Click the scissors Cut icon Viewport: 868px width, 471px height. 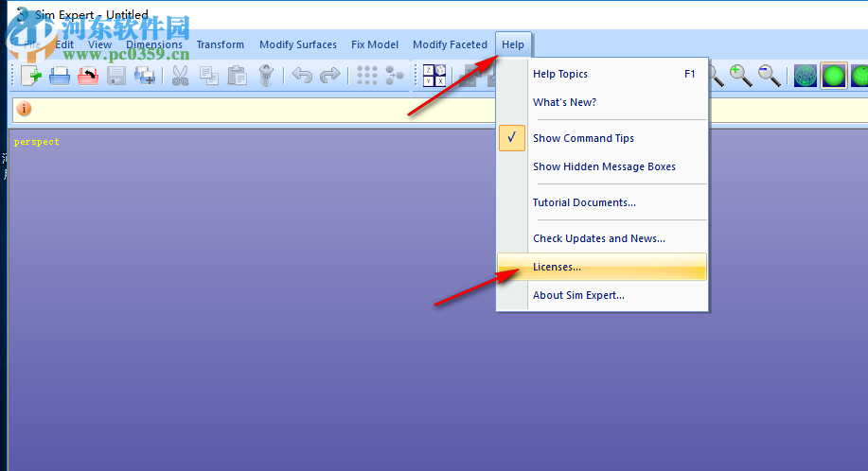pos(180,75)
